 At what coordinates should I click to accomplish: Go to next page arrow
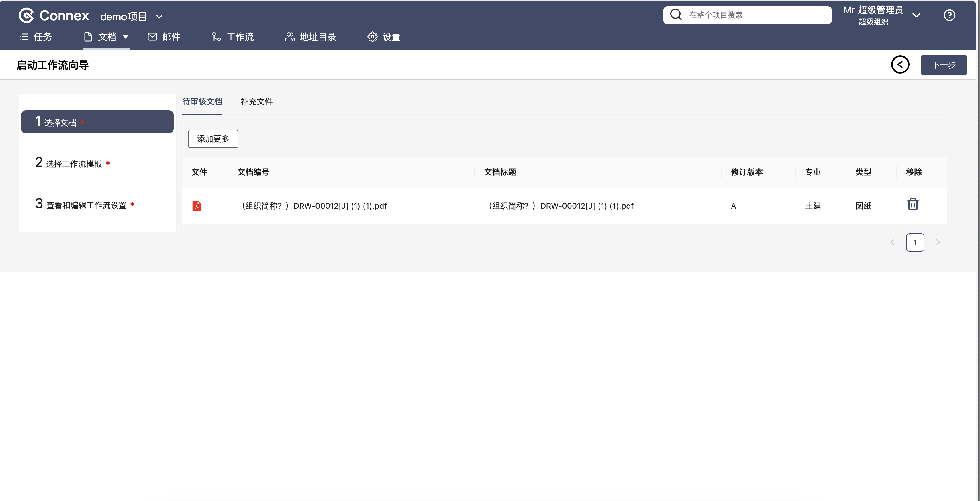point(938,242)
